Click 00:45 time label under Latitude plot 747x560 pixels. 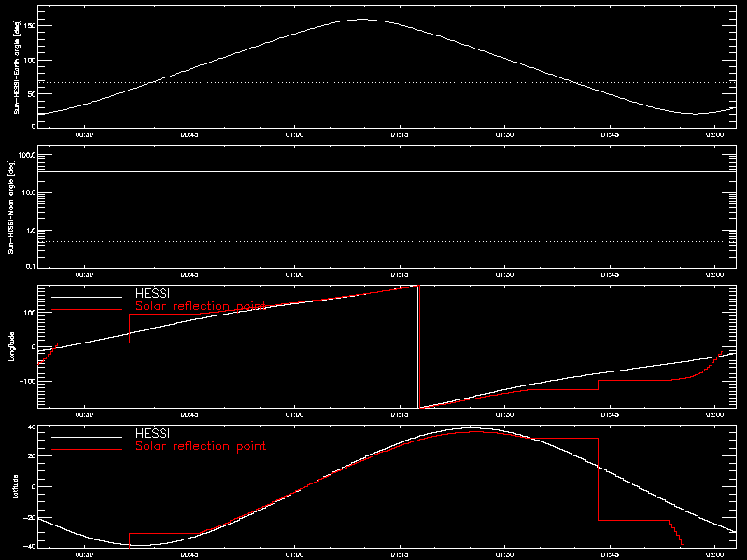pos(190,554)
